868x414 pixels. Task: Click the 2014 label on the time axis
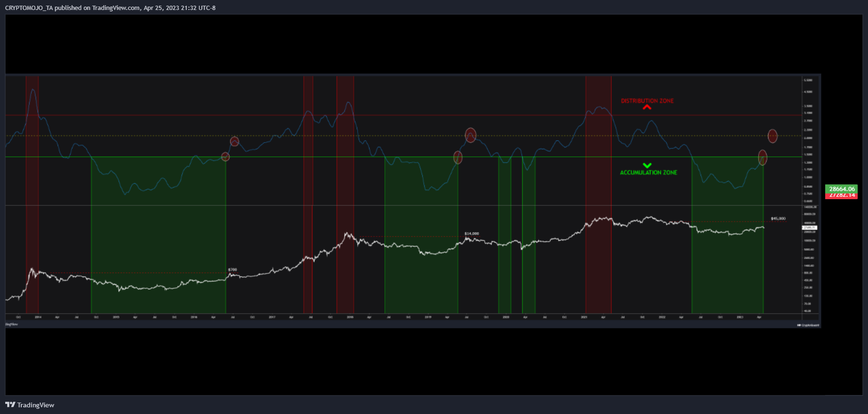pos(38,317)
